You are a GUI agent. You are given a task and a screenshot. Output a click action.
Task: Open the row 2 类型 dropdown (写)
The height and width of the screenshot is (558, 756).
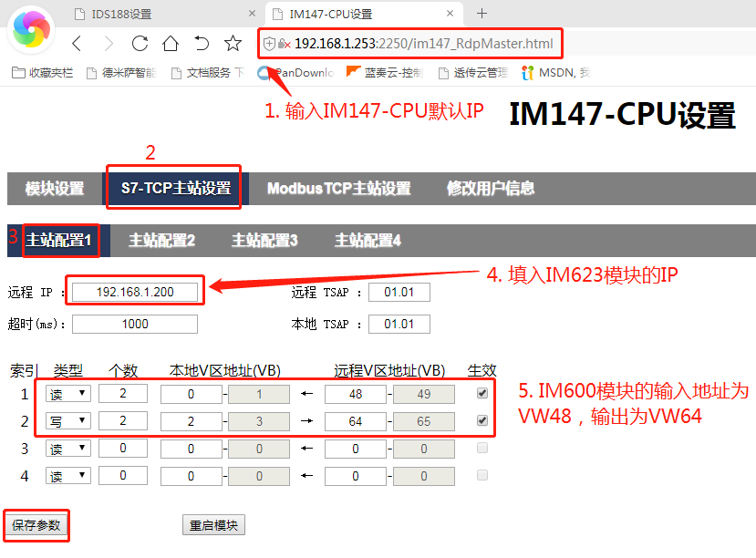click(x=68, y=421)
